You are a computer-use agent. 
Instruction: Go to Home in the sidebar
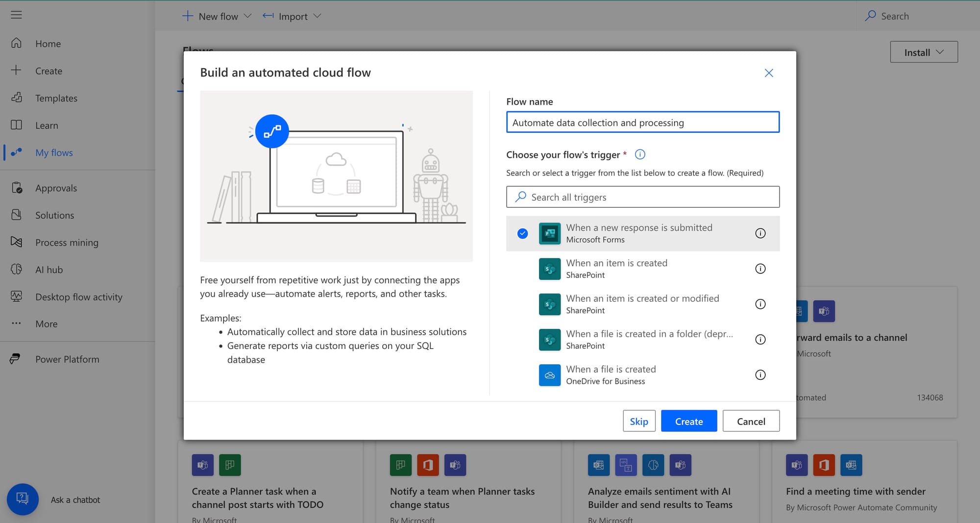point(48,43)
